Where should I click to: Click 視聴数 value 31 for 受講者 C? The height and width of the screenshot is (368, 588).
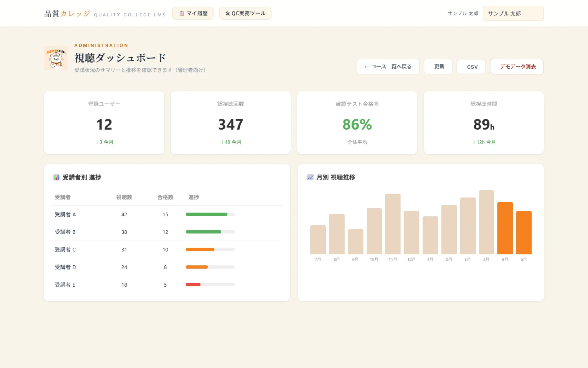(x=124, y=249)
